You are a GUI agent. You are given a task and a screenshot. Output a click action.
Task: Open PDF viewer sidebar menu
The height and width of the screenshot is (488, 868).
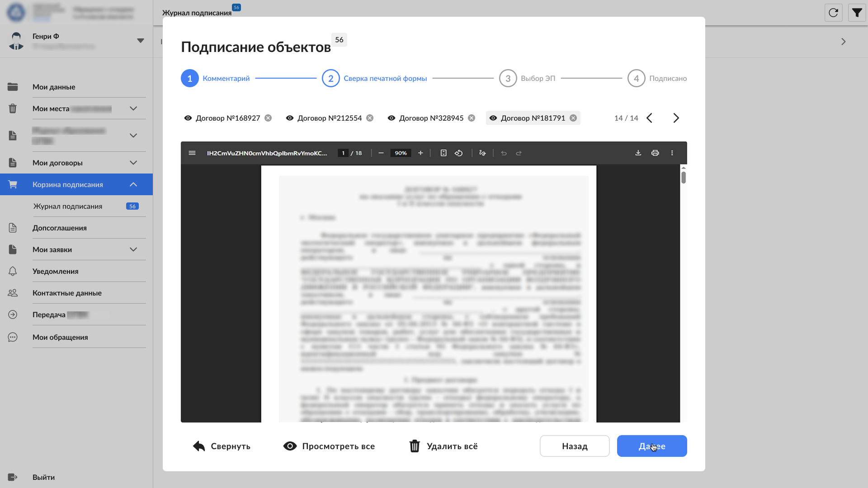192,153
